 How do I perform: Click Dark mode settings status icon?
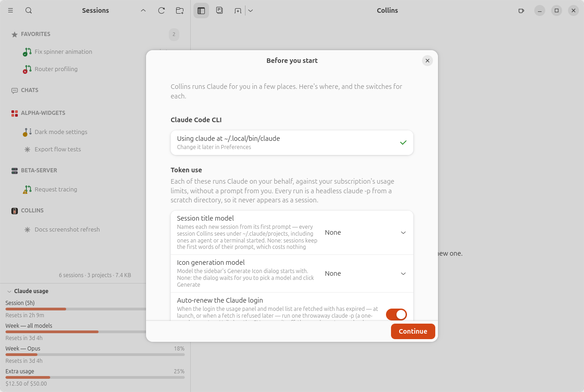pyautogui.click(x=27, y=132)
